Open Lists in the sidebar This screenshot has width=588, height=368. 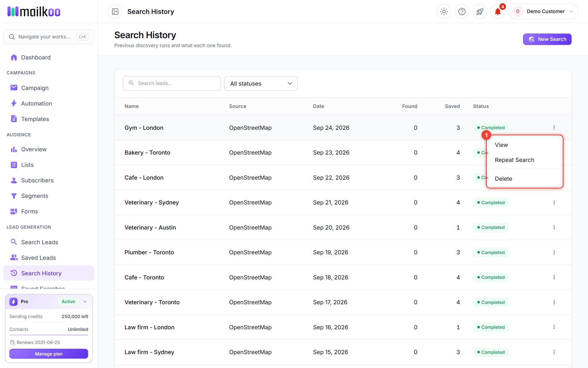[x=49, y=165]
